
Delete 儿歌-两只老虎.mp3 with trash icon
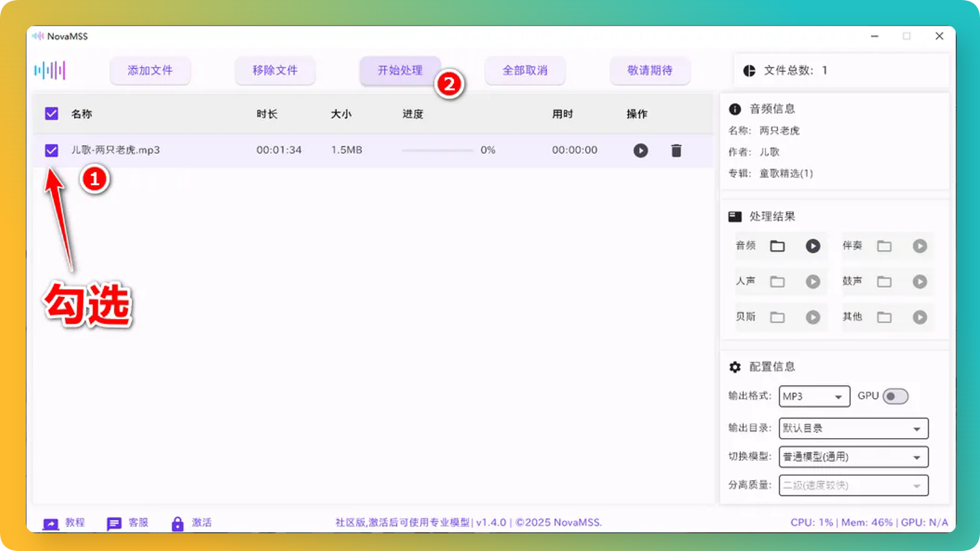[676, 151]
